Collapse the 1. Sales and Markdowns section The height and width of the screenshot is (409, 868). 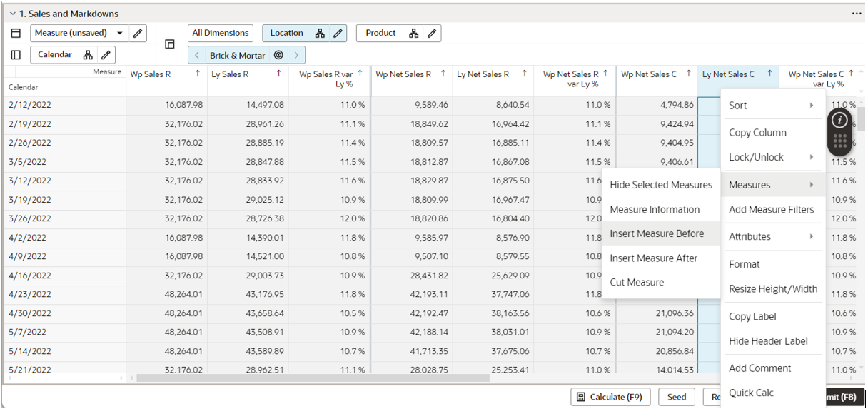(12, 14)
